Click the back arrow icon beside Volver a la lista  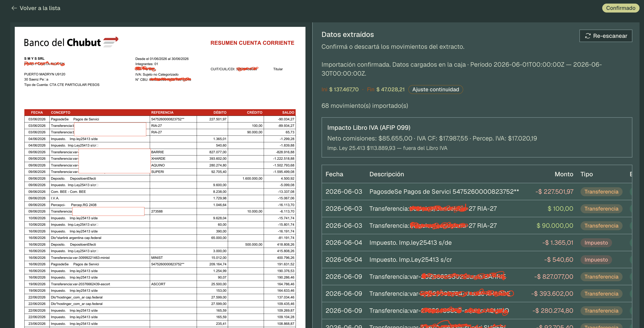(x=14, y=8)
